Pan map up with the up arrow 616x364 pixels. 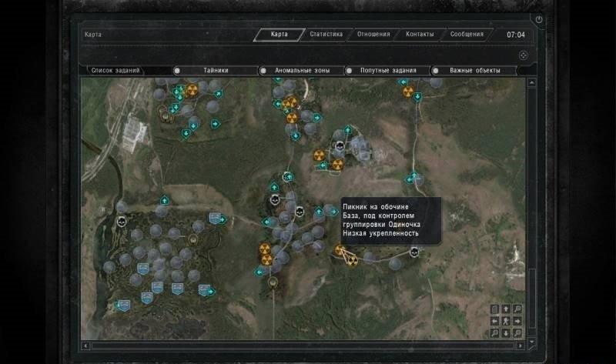point(506,309)
